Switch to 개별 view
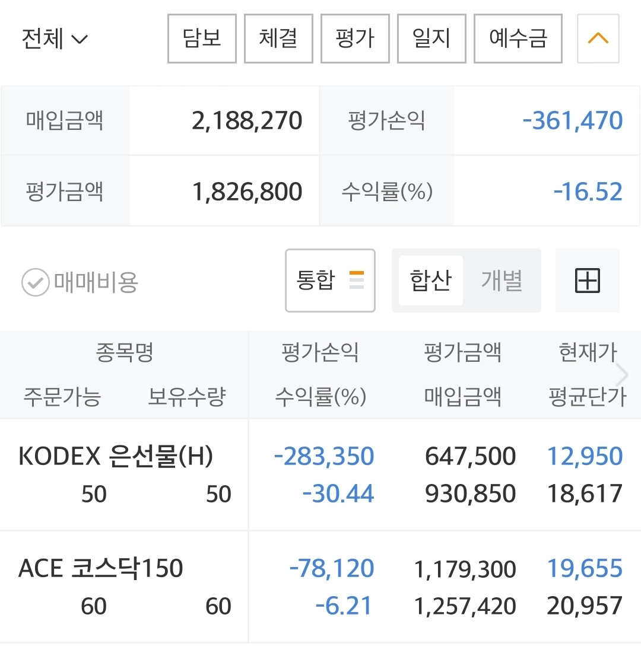Viewport: 641px width, 672px height. pos(502,281)
